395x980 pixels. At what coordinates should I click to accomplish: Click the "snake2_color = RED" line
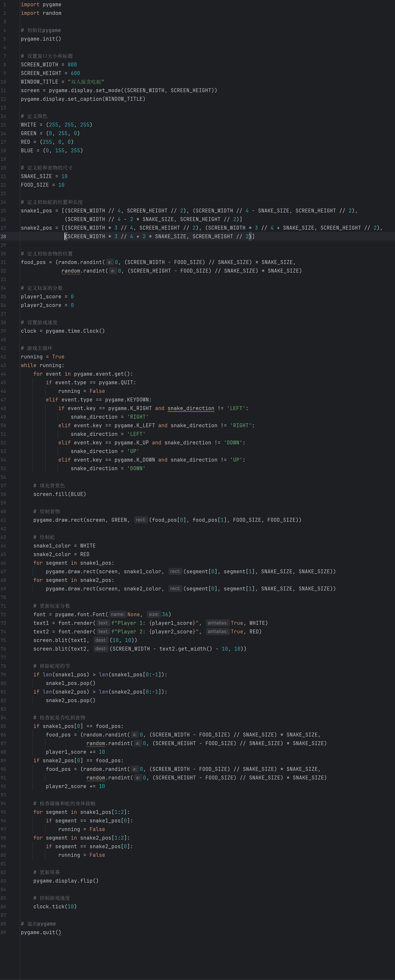point(61,554)
